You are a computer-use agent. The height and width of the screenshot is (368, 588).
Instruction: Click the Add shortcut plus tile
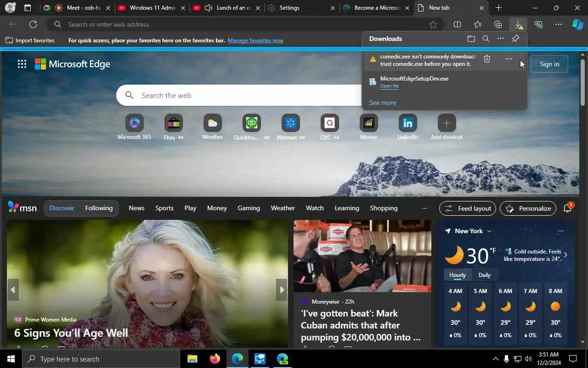pos(447,127)
